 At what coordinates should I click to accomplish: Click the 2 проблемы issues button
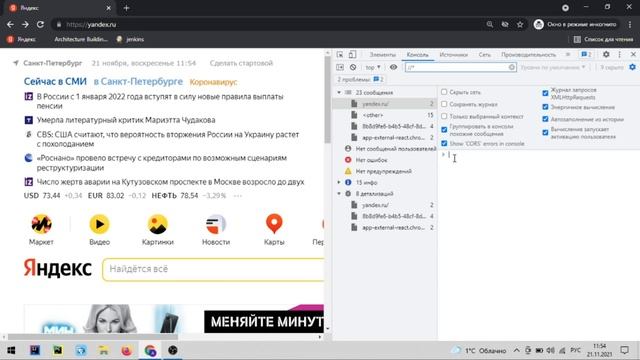(x=360, y=80)
